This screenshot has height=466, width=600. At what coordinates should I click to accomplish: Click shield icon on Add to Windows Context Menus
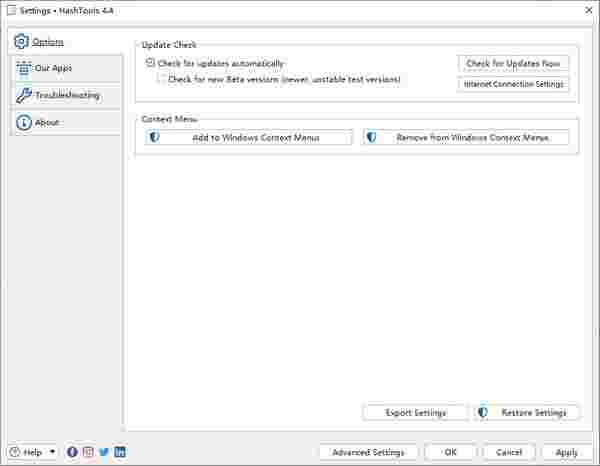154,137
